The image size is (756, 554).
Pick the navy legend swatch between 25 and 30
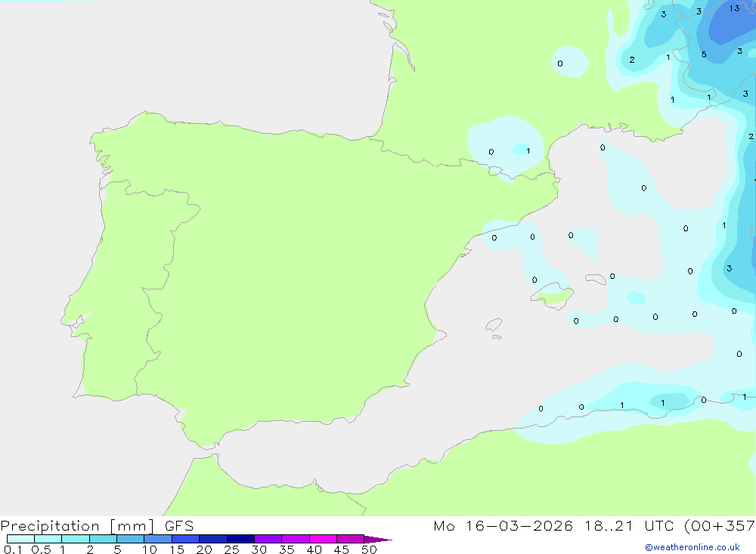click(240, 539)
